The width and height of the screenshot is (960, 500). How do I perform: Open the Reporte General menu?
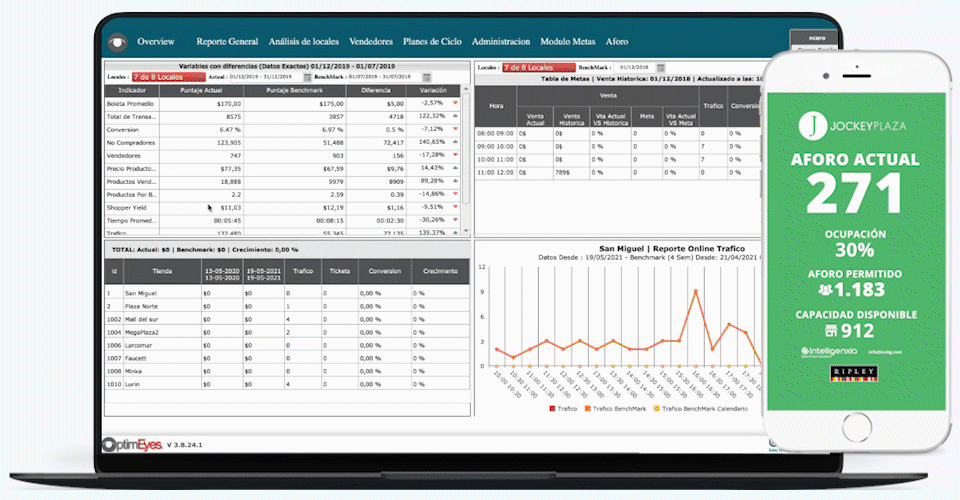click(226, 42)
